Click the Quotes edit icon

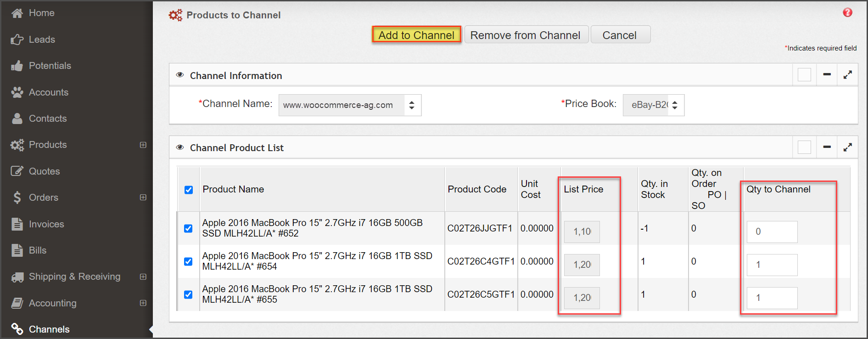(17, 171)
